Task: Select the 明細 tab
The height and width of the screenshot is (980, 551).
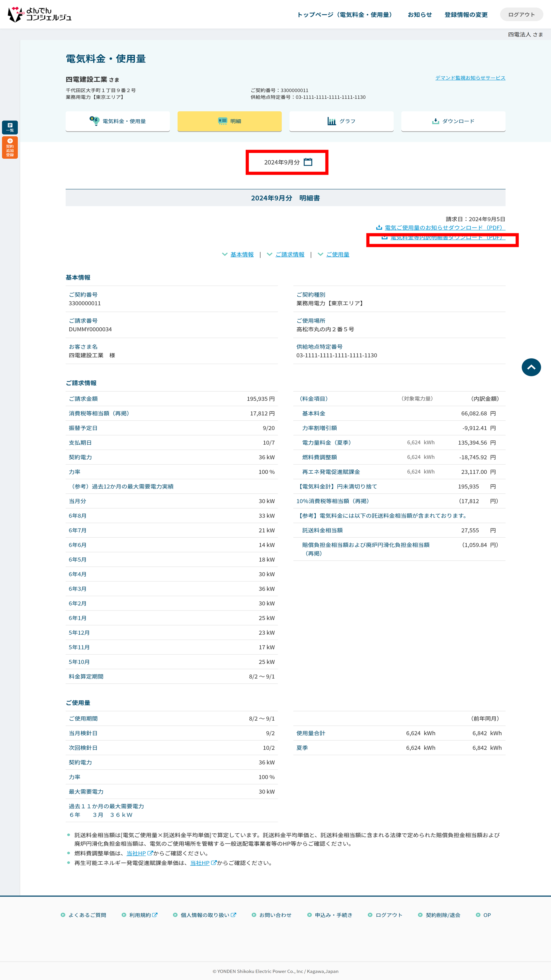Action: [x=230, y=121]
